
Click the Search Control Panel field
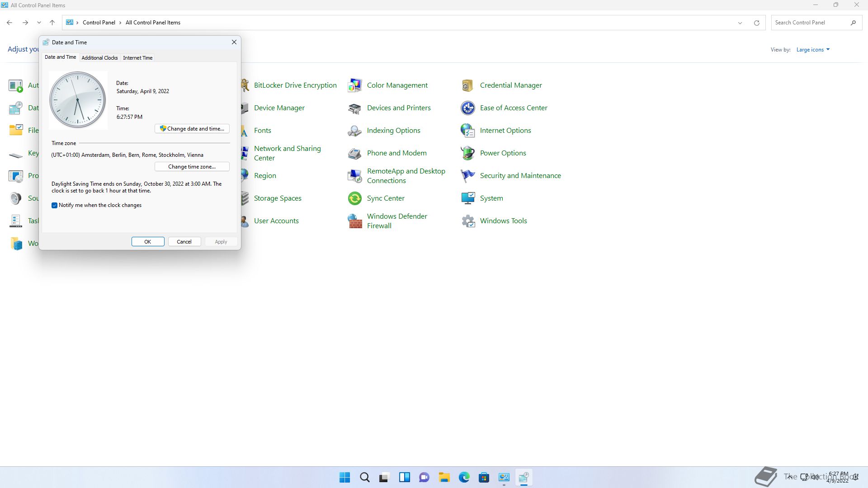(816, 23)
